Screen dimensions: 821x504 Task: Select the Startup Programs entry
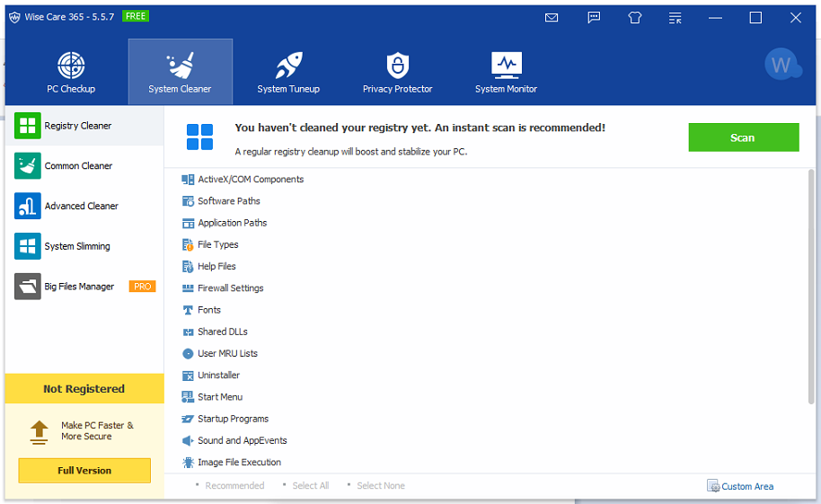[233, 419]
